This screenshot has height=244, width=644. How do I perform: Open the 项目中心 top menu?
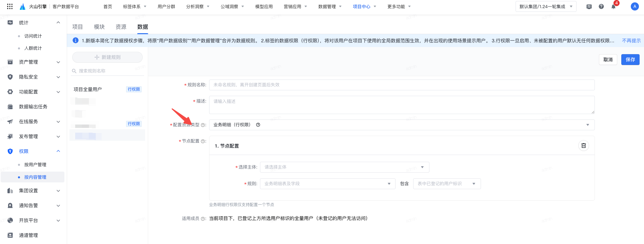364,6
